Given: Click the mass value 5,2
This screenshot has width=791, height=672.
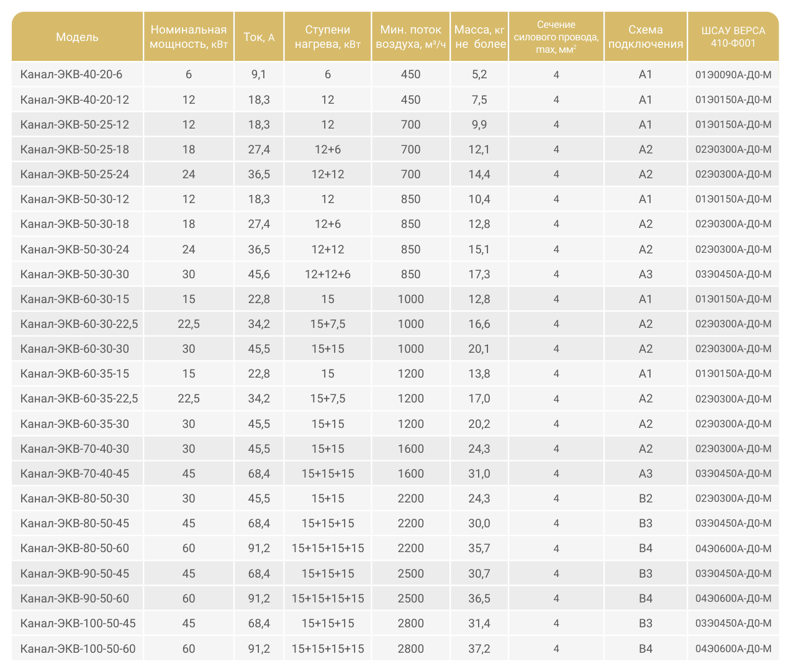Looking at the screenshot, I should click(x=479, y=75).
